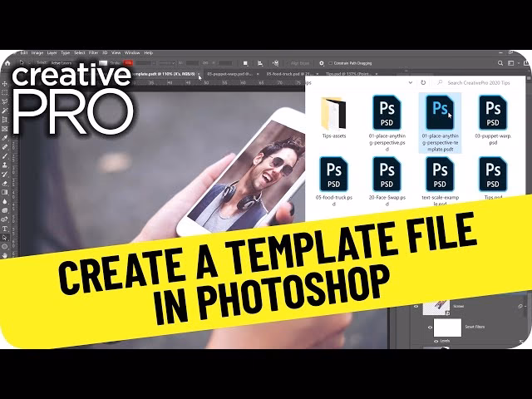Open the View menu
Viewport: 532px width, 399px height.
(x=116, y=53)
